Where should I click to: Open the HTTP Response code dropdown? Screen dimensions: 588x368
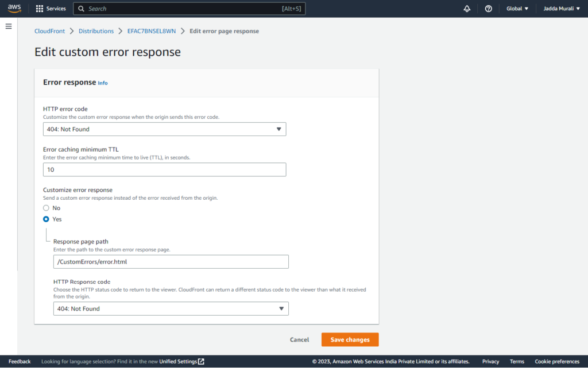coord(171,309)
